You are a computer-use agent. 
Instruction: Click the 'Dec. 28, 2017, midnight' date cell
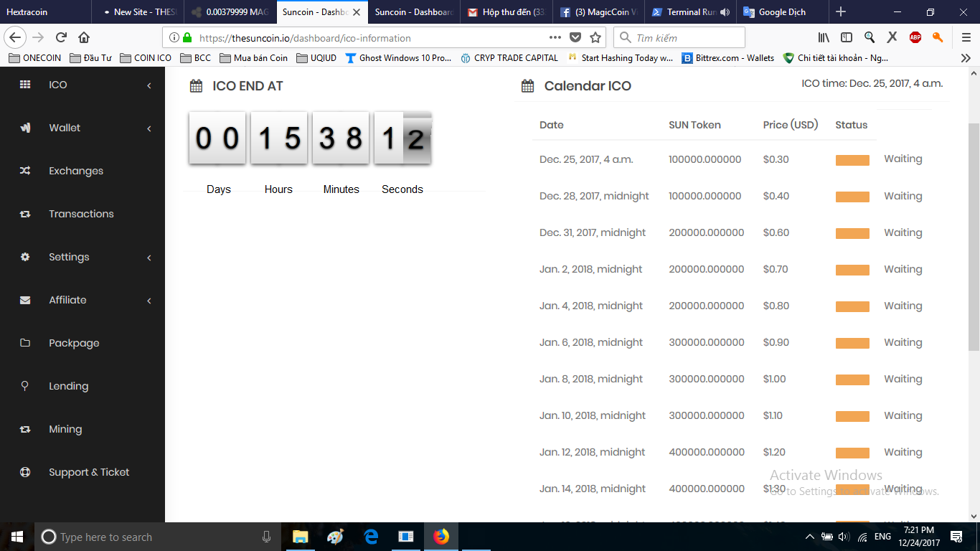594,196
